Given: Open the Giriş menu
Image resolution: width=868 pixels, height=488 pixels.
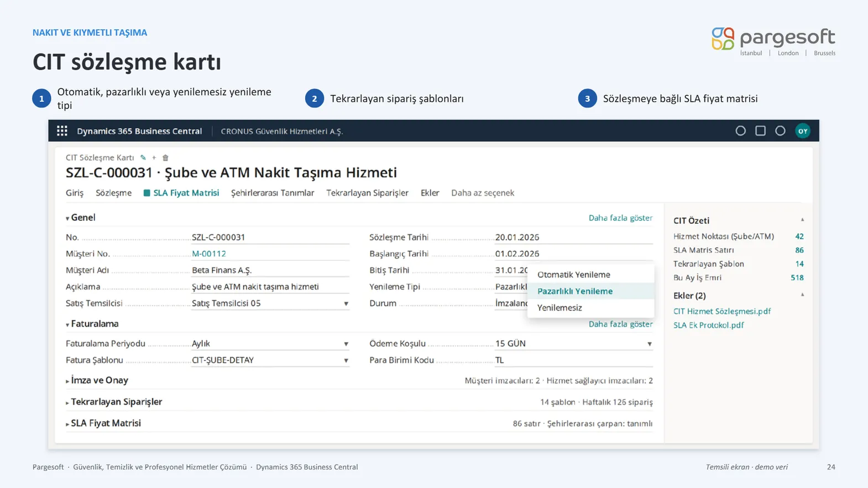Looking at the screenshot, I should [75, 193].
